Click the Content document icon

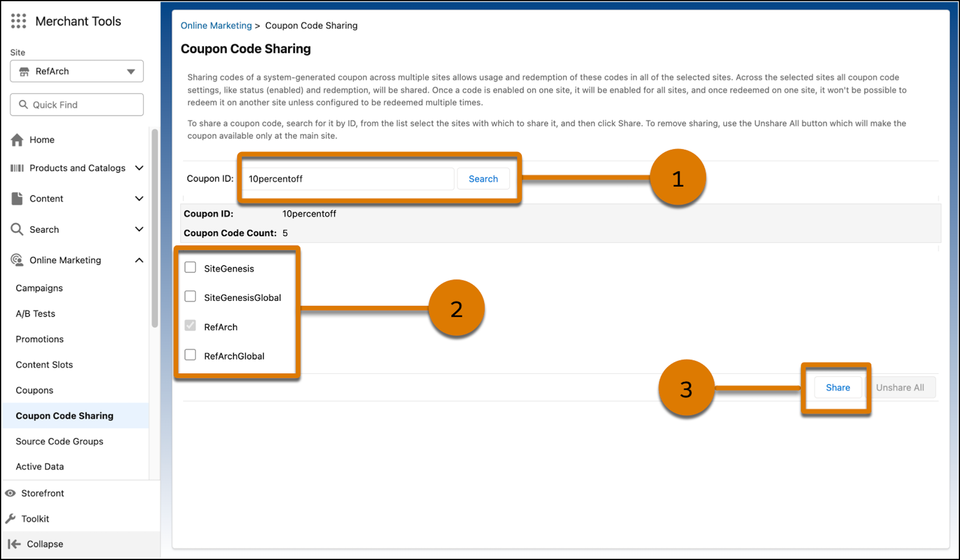[17, 199]
